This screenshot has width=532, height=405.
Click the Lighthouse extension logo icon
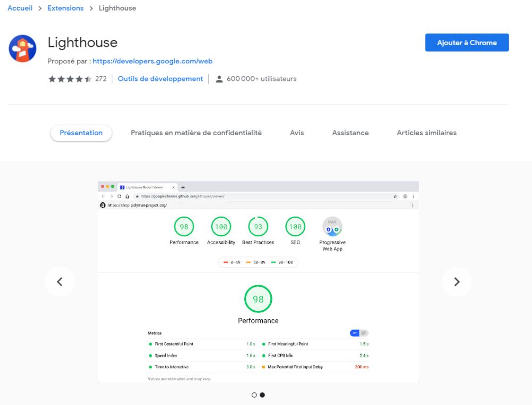(22, 48)
